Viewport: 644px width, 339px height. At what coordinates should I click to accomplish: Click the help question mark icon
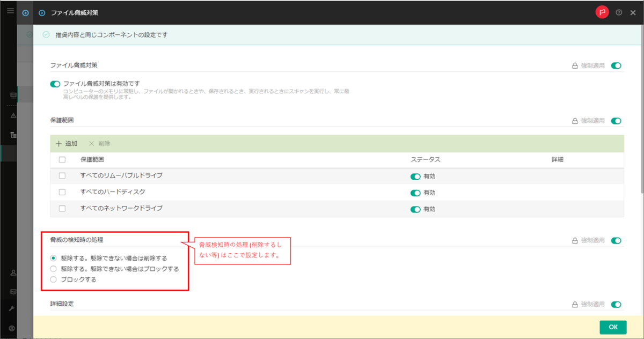coord(618,11)
